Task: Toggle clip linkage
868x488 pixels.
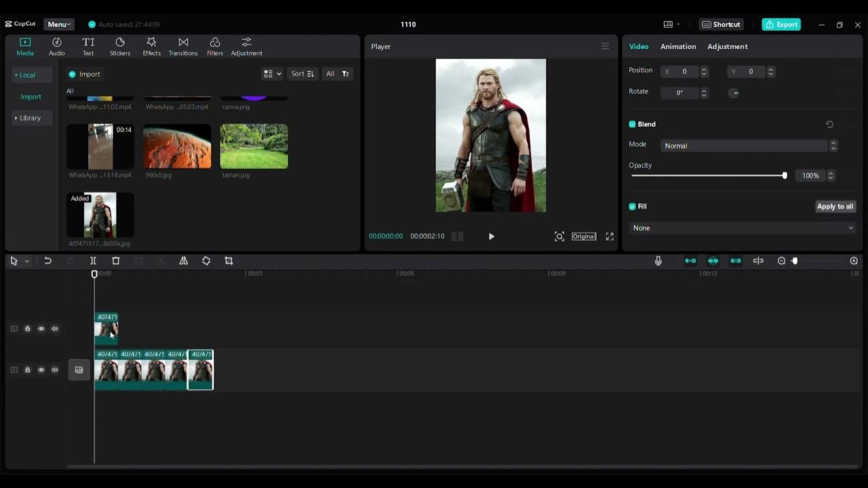Action: (x=736, y=261)
